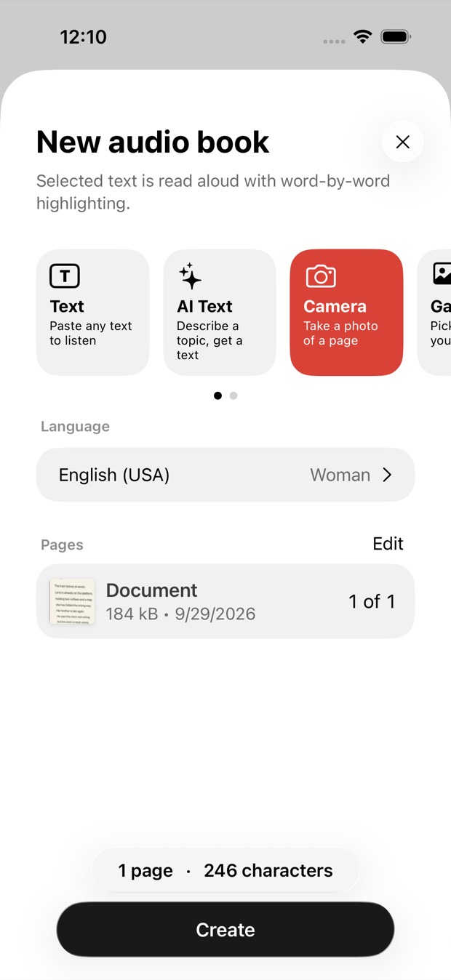
Task: Select the Camera source card
Action: [x=346, y=313]
